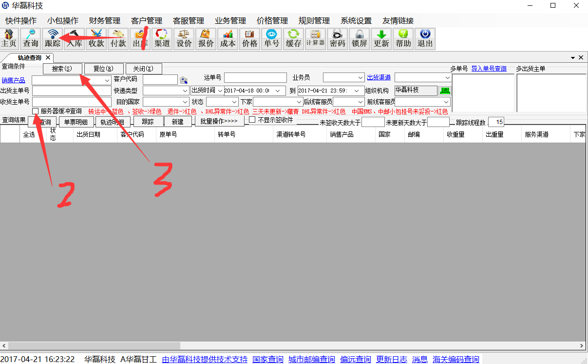Open the 系统设置 menu

coord(356,21)
